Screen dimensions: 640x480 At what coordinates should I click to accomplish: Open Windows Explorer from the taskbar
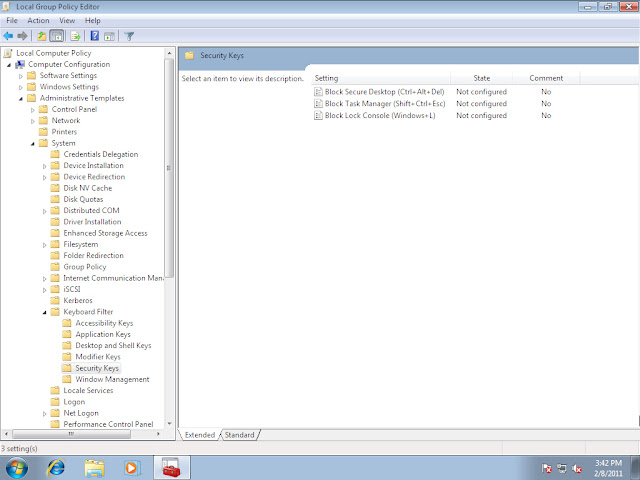pyautogui.click(x=94, y=468)
